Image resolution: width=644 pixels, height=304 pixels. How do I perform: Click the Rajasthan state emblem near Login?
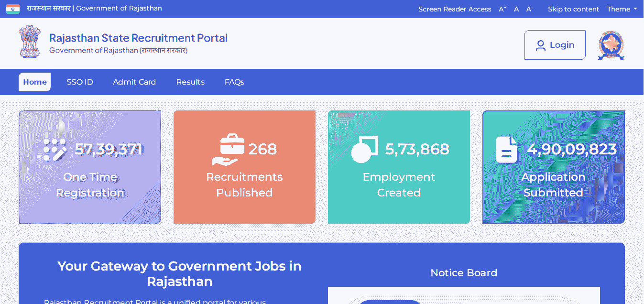611,44
